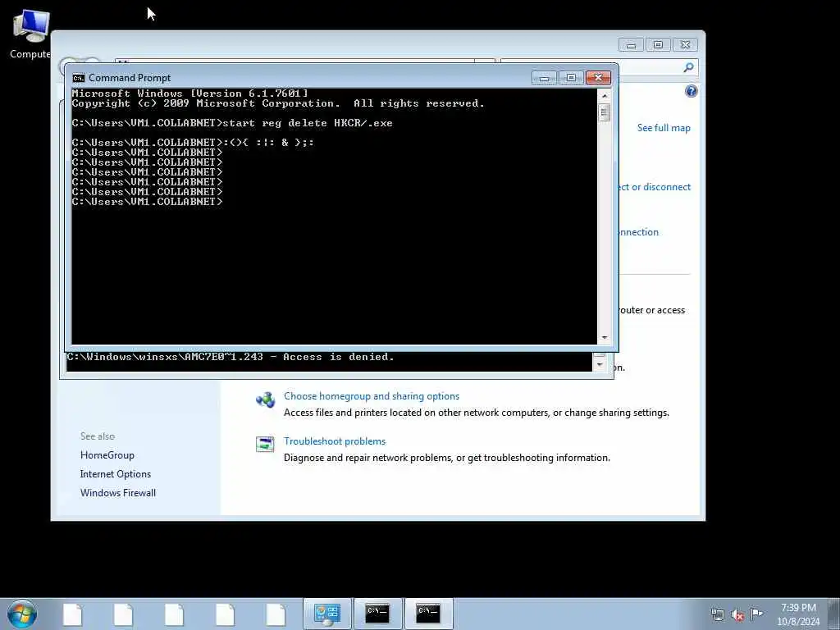This screenshot has height=630, width=840.
Task: Open network status tray icon
Action: [717, 614]
